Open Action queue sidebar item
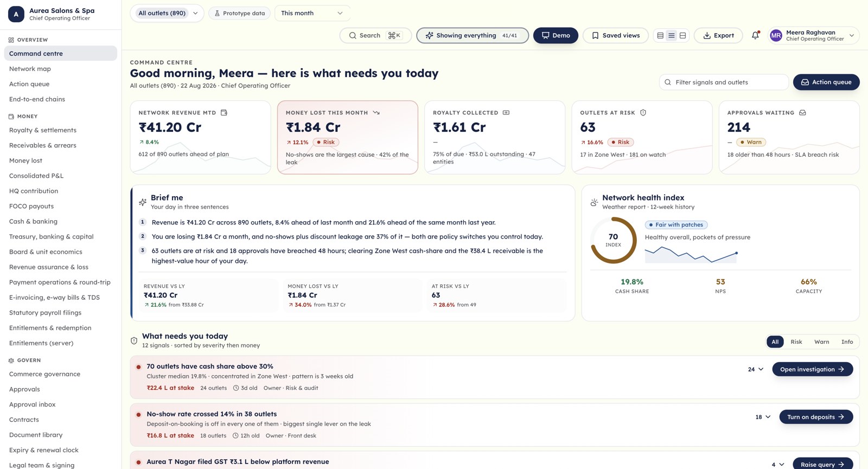The height and width of the screenshot is (469, 868). 60,84
